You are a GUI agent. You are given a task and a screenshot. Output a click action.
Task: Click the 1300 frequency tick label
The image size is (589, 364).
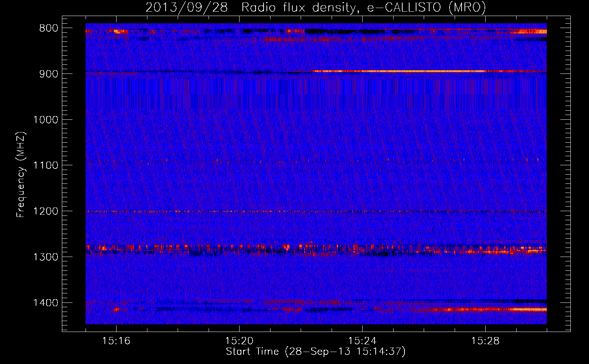(46, 257)
